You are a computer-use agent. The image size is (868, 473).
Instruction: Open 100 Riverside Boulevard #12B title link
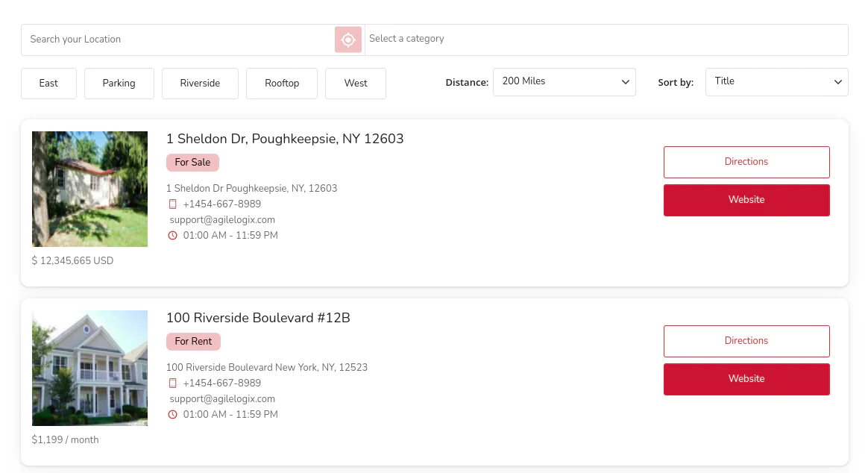coord(258,318)
